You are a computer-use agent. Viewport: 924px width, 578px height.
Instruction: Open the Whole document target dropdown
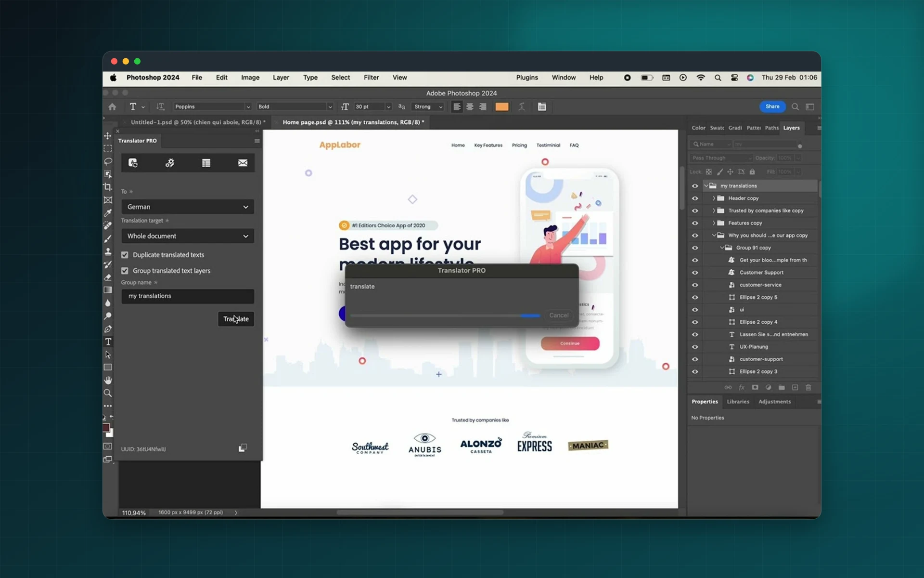188,236
